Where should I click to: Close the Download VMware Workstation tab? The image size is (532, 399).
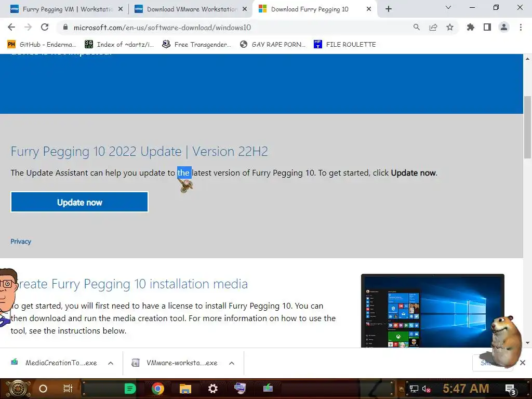[245, 9]
